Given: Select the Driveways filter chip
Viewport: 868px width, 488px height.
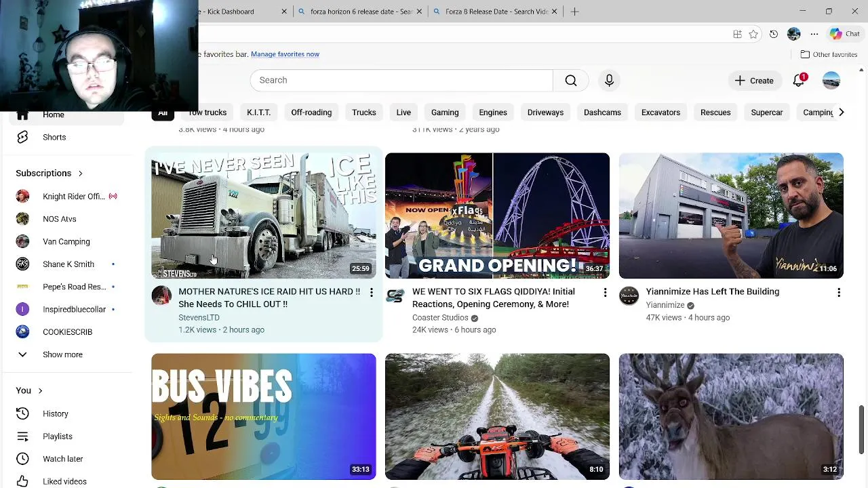Looking at the screenshot, I should 545,113.
